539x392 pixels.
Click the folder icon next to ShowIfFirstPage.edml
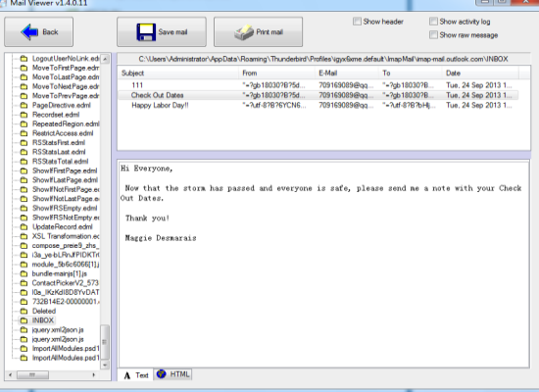point(24,171)
